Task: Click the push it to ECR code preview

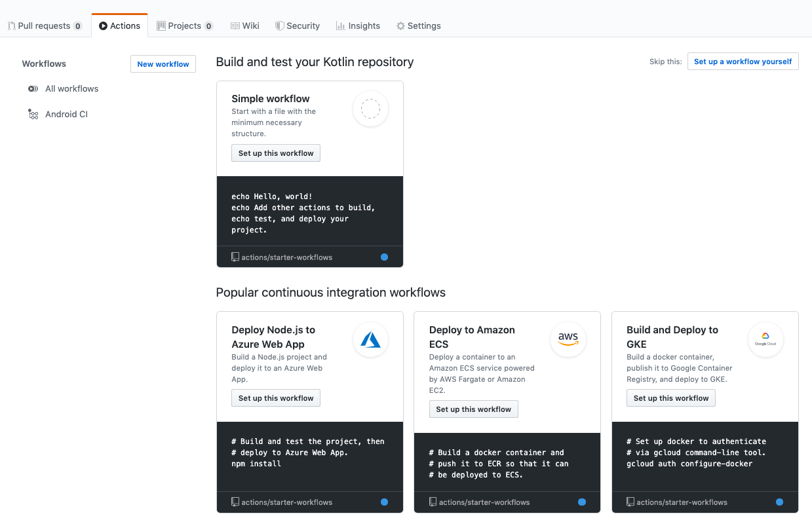Action: coord(499,464)
